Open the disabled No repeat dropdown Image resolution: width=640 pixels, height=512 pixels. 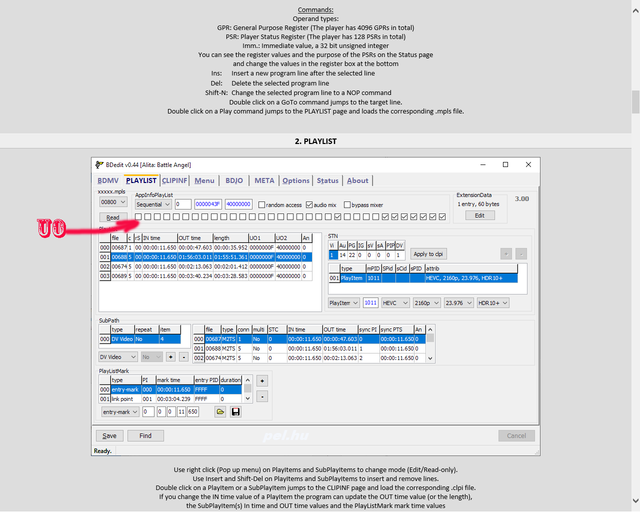pyautogui.click(x=151, y=357)
